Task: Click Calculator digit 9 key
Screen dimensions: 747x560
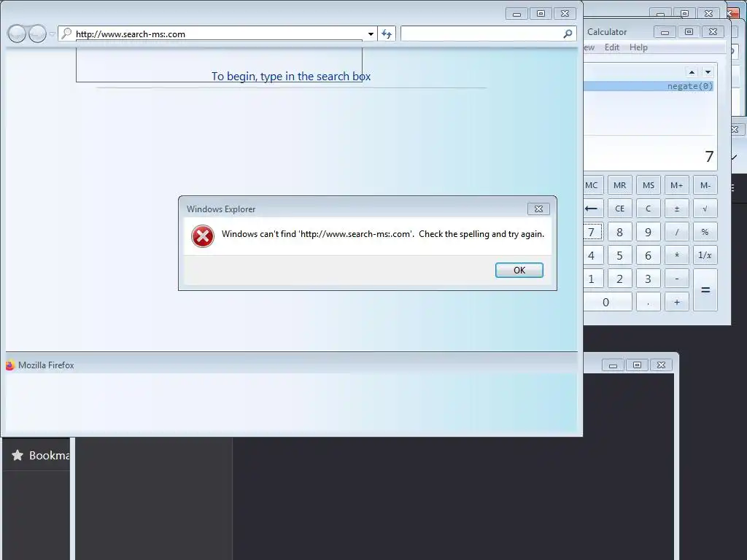Action: click(x=649, y=232)
